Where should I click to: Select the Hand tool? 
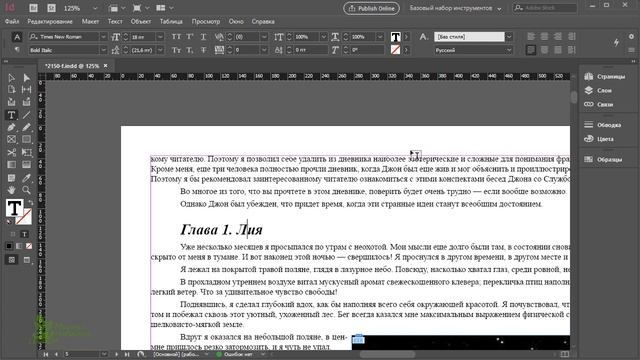(11, 190)
